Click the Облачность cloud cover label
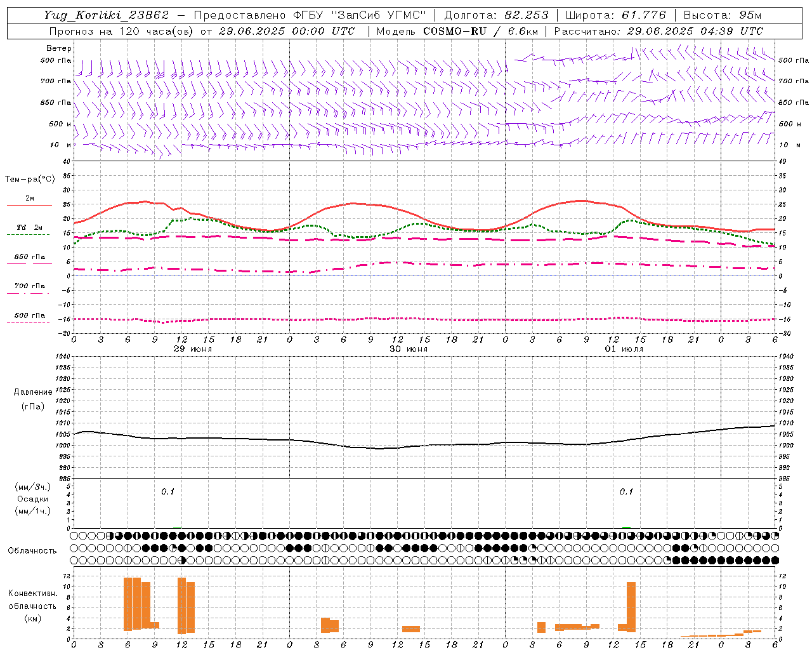The image size is (812, 650). point(32,550)
